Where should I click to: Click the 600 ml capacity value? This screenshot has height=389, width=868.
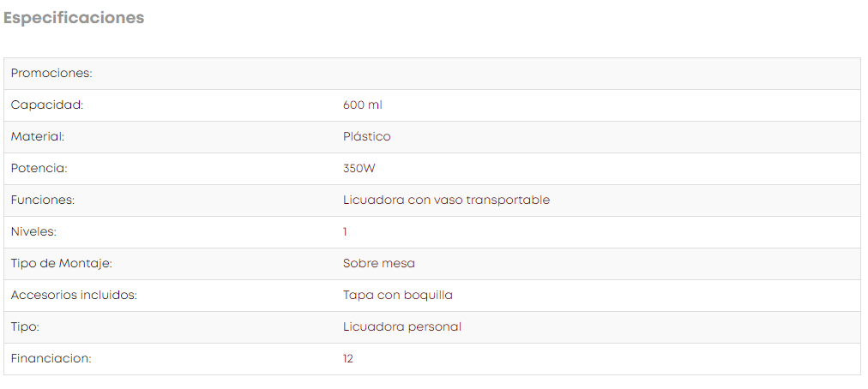tap(362, 105)
